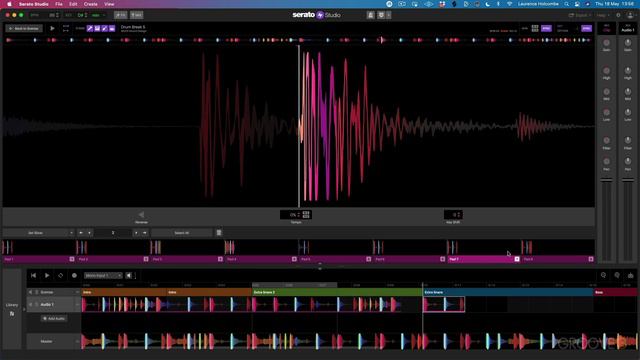
Task: Select the highlighted Pad 7 label
Action: (x=454, y=259)
